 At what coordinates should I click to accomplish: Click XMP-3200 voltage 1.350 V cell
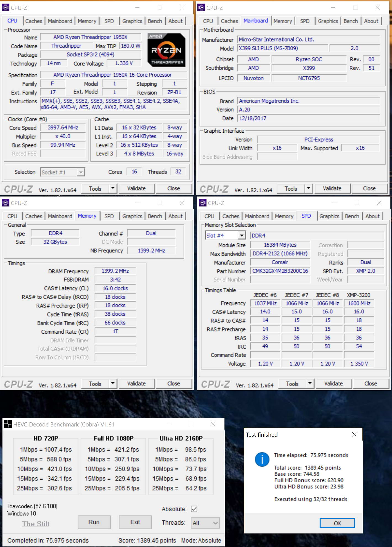point(359,364)
